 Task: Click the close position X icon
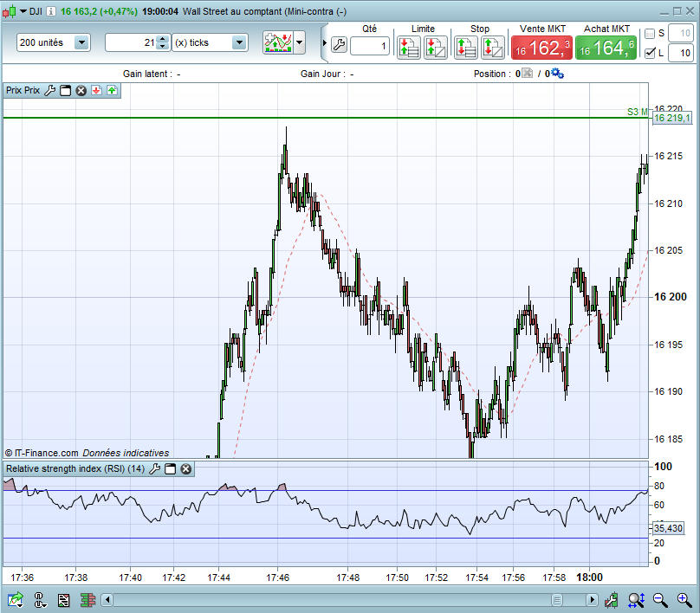click(x=528, y=74)
